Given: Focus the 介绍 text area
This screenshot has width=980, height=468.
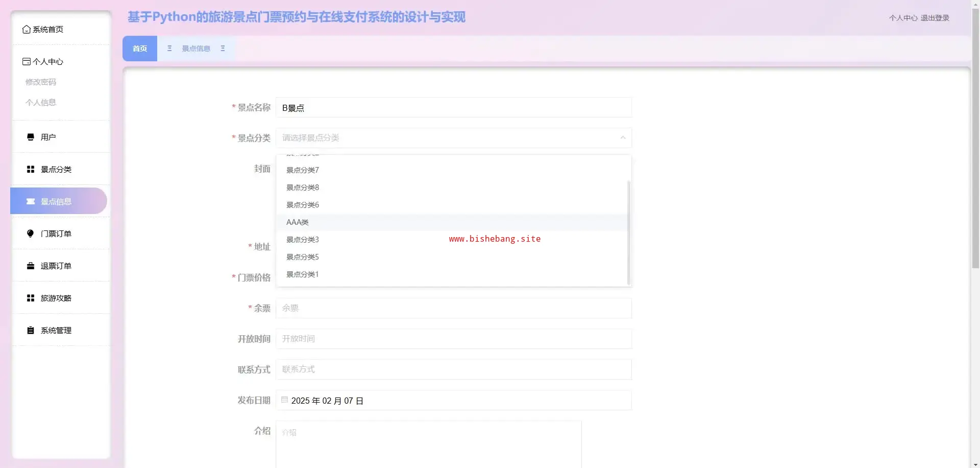Looking at the screenshot, I should (429, 444).
